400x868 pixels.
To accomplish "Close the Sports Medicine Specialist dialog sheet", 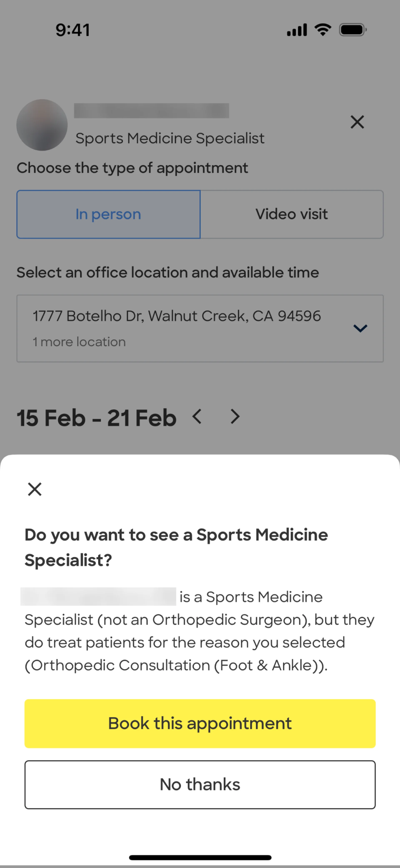I will point(35,489).
